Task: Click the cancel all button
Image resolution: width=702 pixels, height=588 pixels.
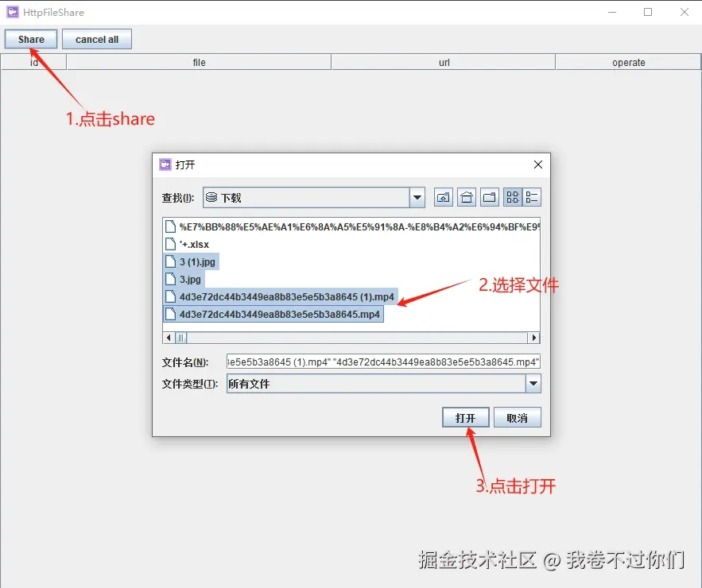Action: [97, 39]
